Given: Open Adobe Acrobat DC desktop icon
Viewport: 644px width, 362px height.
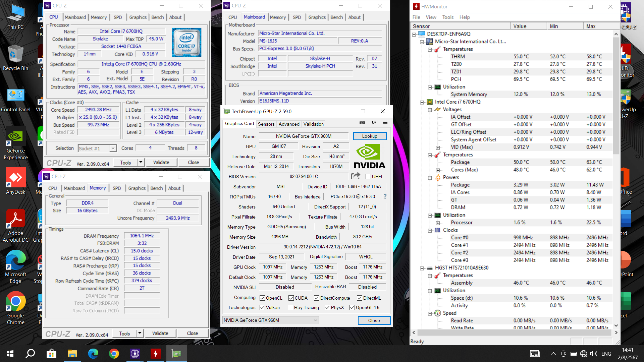Looking at the screenshot, I should pyautogui.click(x=15, y=225).
